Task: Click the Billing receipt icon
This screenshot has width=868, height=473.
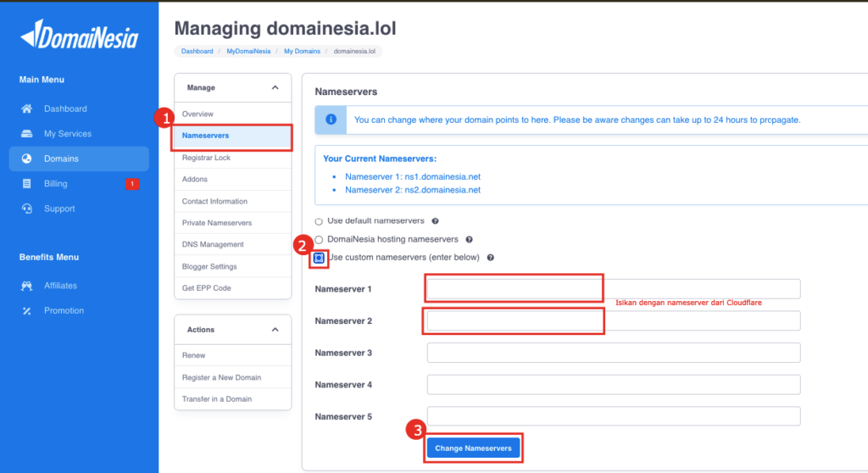Action: pyautogui.click(x=26, y=183)
